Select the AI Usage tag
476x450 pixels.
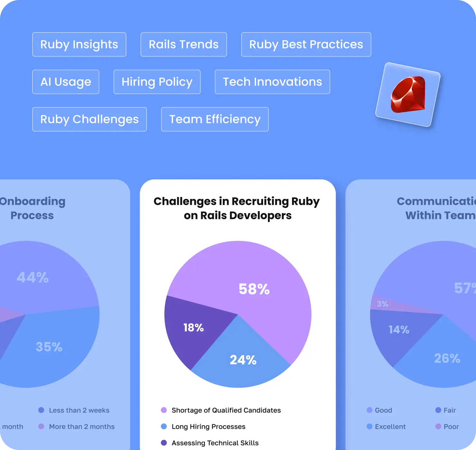[66, 82]
